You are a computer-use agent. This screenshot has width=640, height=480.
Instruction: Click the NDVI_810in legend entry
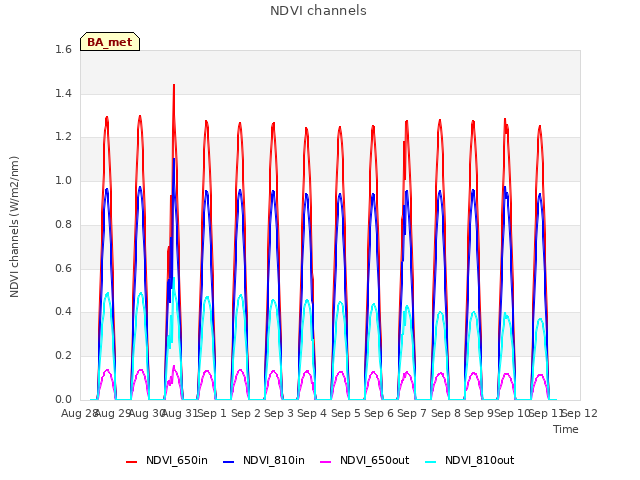coord(264,461)
